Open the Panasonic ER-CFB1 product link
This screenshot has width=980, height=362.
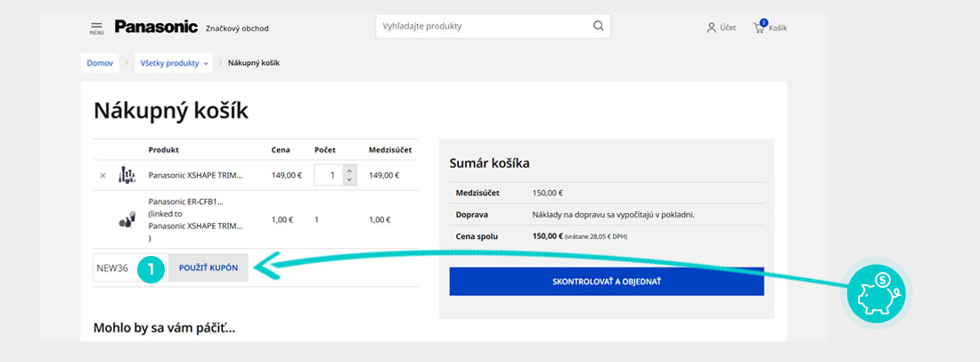(186, 202)
